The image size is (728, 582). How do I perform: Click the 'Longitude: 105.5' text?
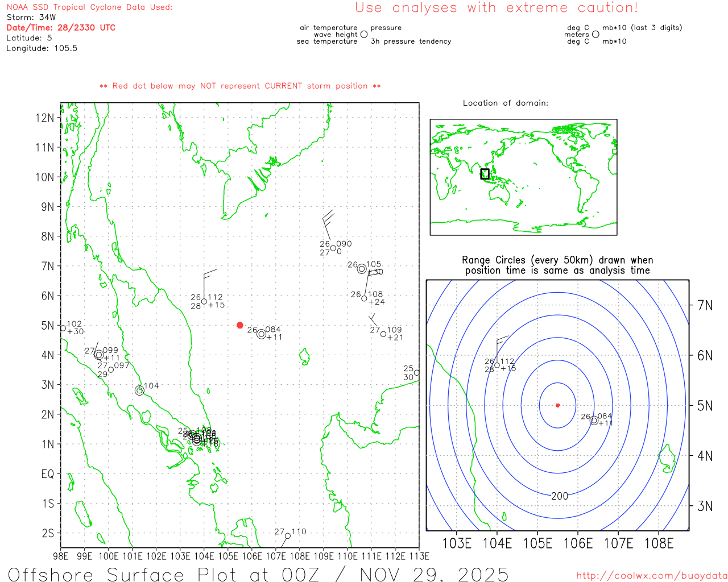[42, 48]
